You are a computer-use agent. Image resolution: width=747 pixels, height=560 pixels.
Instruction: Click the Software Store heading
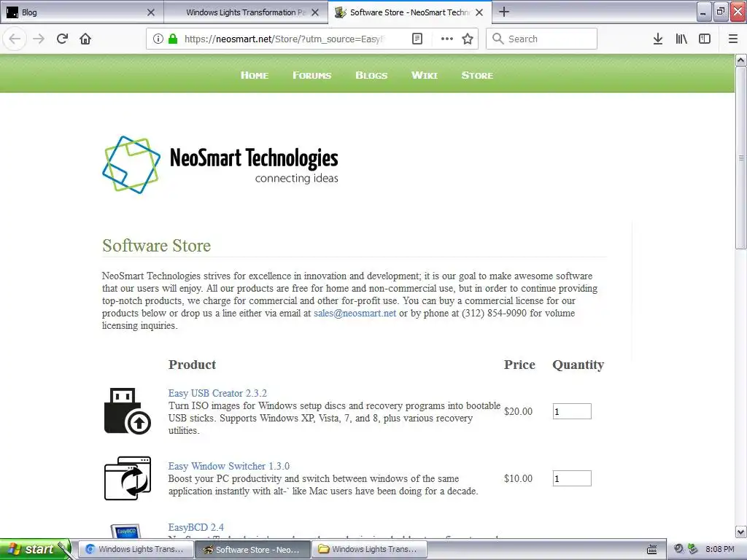click(156, 246)
